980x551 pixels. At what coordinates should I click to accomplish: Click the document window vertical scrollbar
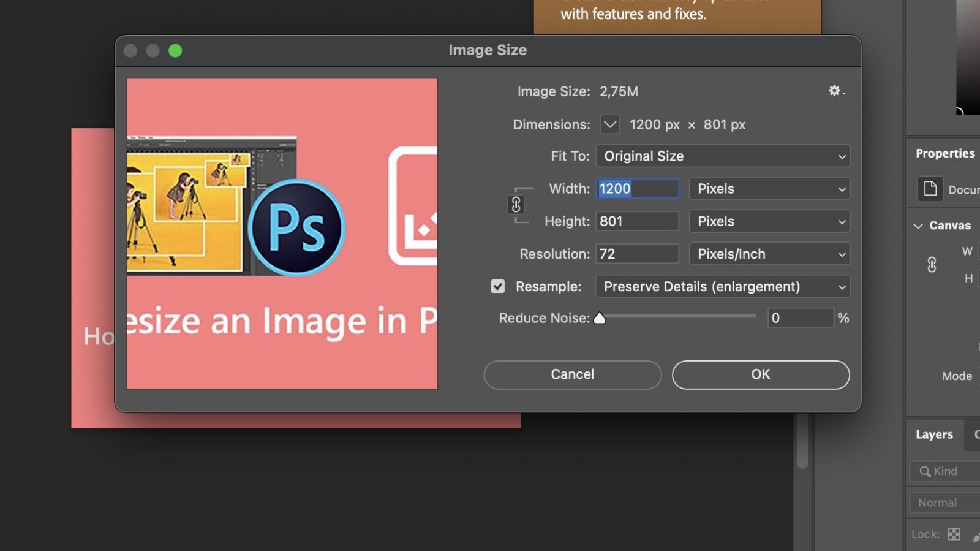802,441
